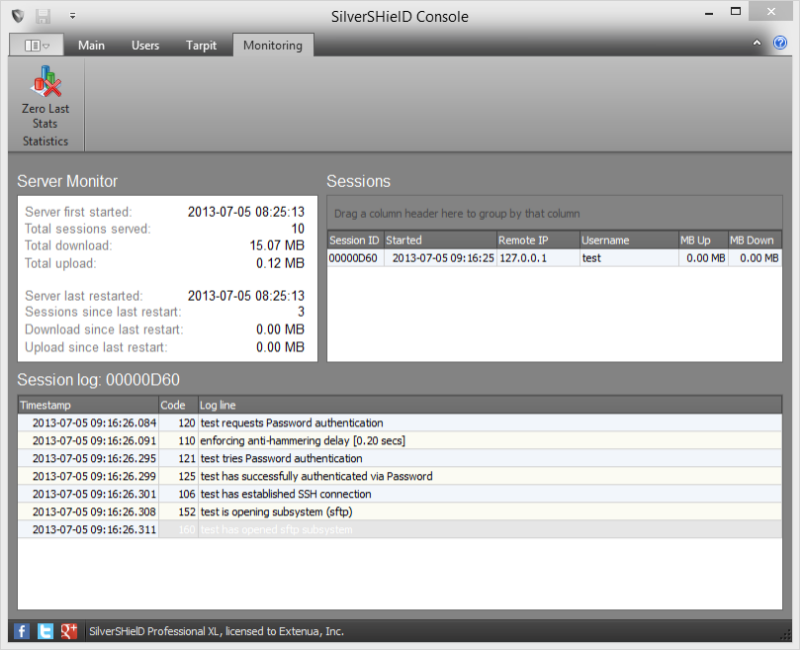Viewport: 800px width, 650px height.
Task: Click the Server first started label
Action: [x=79, y=212]
